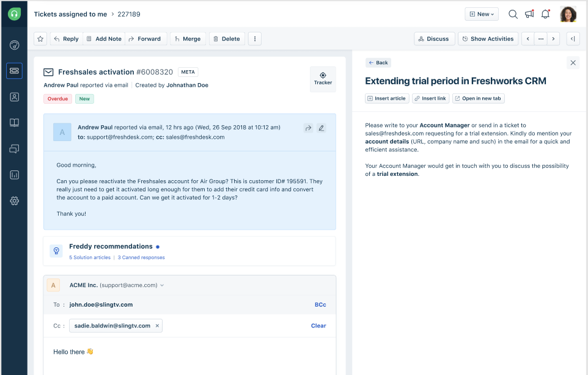Image resolution: width=588 pixels, height=375 pixels.
Task: Go to the next ticket arrow
Action: click(554, 39)
